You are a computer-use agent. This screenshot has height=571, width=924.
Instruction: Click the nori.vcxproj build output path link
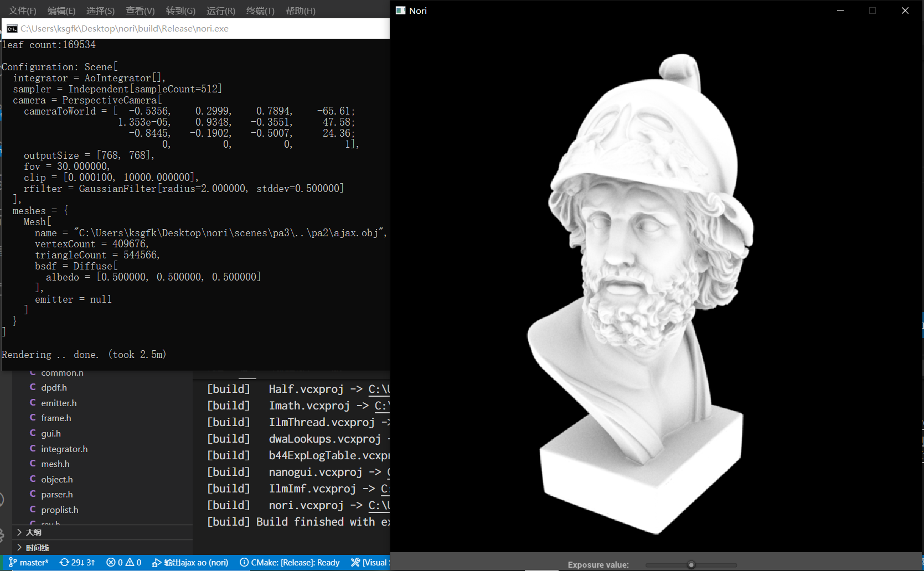click(x=379, y=505)
